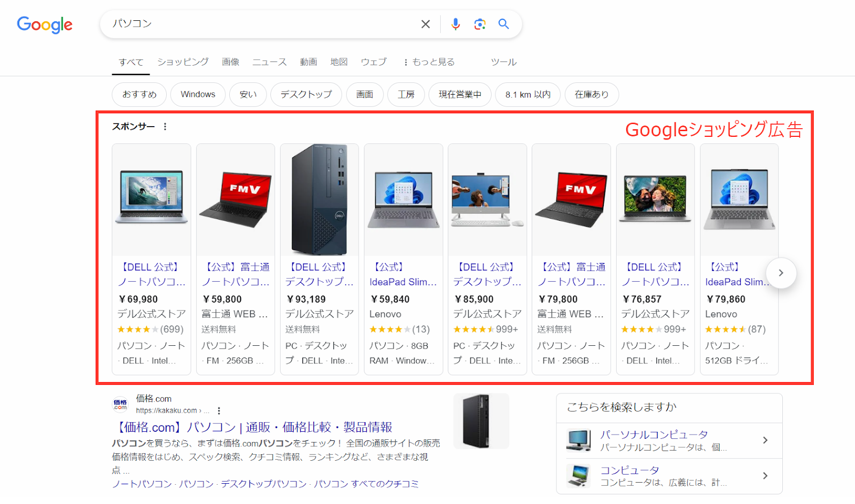Open the ¥69,980 DELL laptop image

pos(151,199)
